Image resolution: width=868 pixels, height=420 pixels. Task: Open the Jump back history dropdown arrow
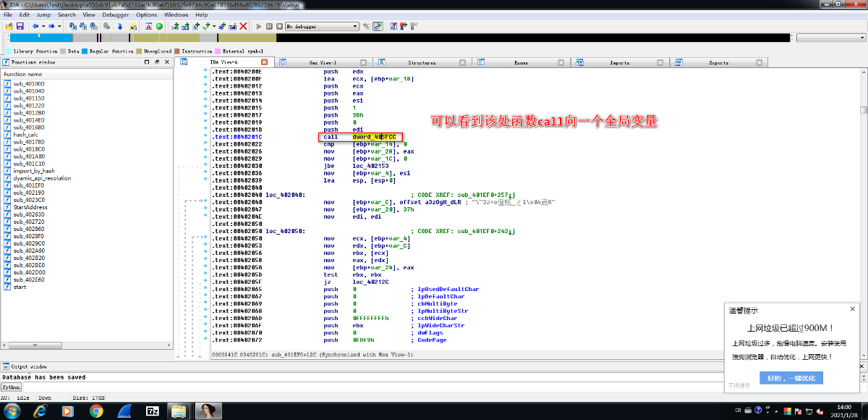click(x=43, y=26)
